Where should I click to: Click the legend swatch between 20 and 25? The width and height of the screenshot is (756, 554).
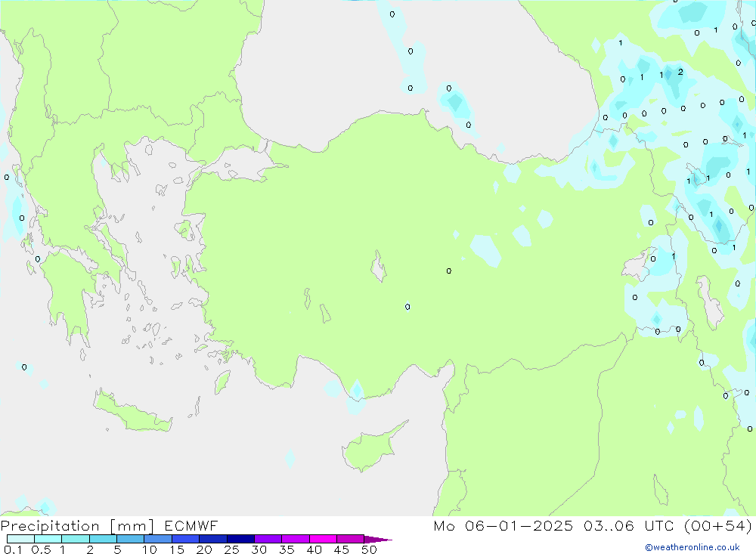point(212,539)
